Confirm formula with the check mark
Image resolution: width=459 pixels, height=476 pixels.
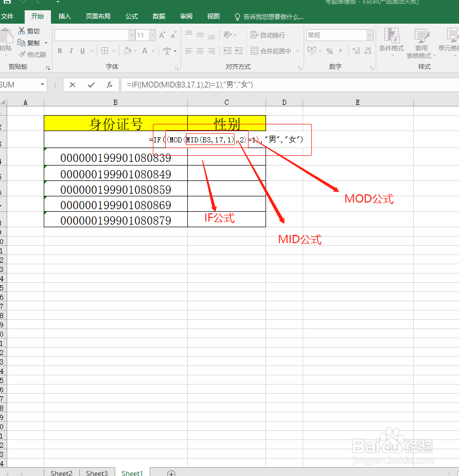click(x=91, y=85)
